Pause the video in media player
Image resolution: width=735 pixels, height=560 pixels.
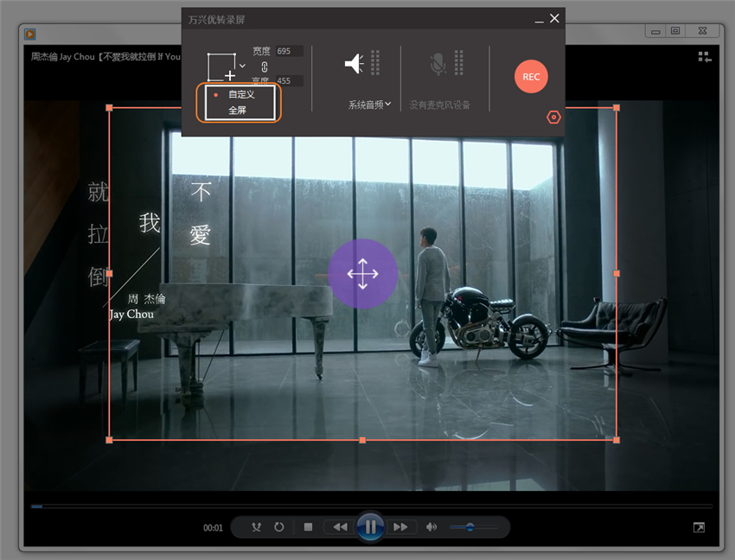pyautogui.click(x=370, y=526)
